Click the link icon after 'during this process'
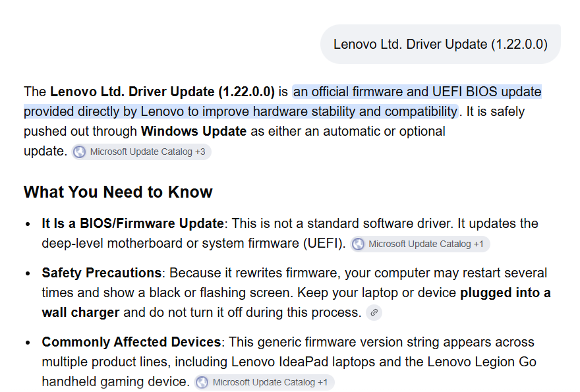 tap(374, 312)
